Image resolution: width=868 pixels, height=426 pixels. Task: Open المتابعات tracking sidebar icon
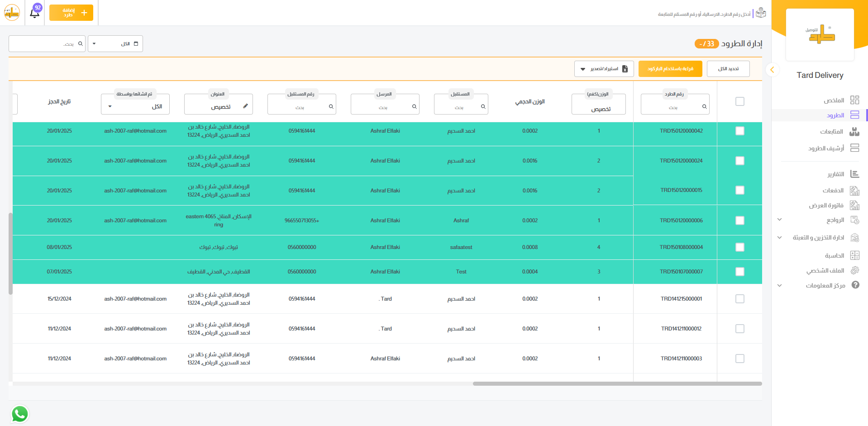click(854, 132)
